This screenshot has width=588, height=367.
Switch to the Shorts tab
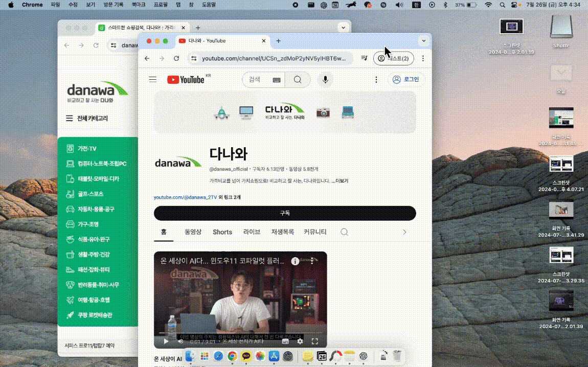point(222,232)
